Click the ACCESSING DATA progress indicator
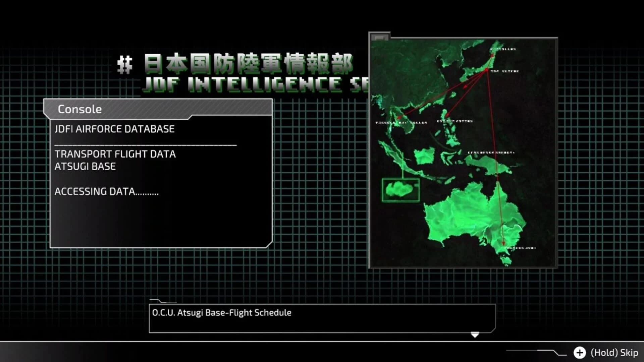Screen dimensions: 644x362 tap(107, 191)
